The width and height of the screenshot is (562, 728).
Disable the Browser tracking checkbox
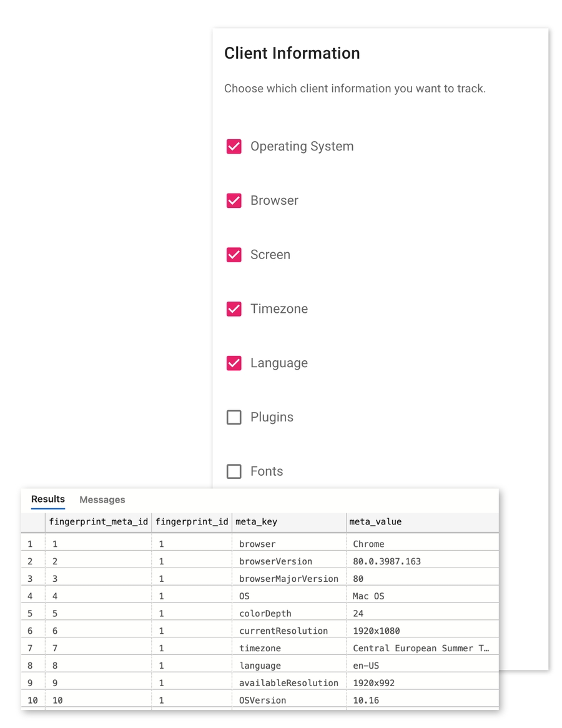coord(234,200)
